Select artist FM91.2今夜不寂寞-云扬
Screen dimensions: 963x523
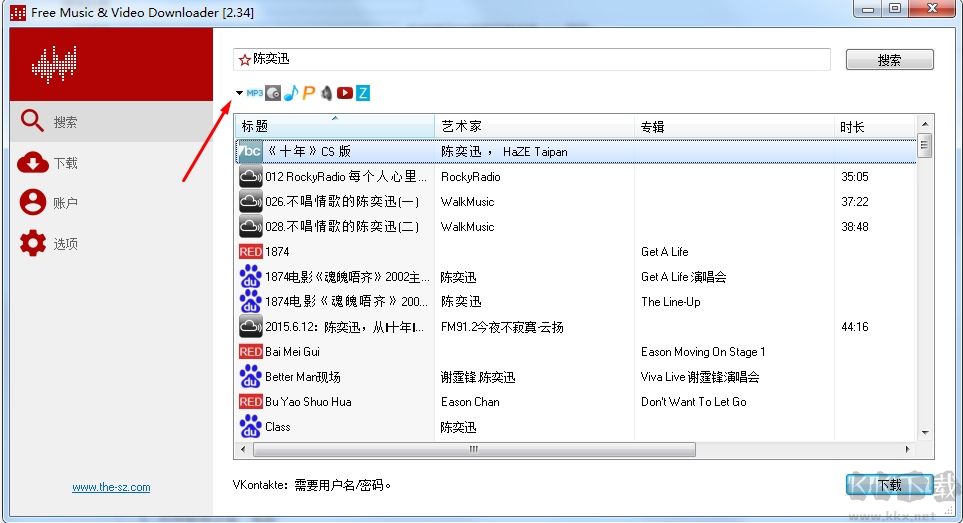click(502, 327)
